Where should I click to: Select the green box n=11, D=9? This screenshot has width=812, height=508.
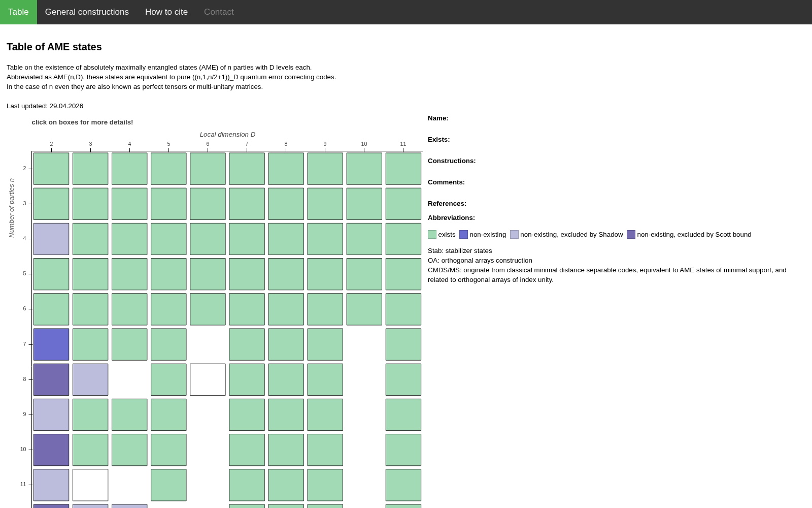tap(325, 485)
